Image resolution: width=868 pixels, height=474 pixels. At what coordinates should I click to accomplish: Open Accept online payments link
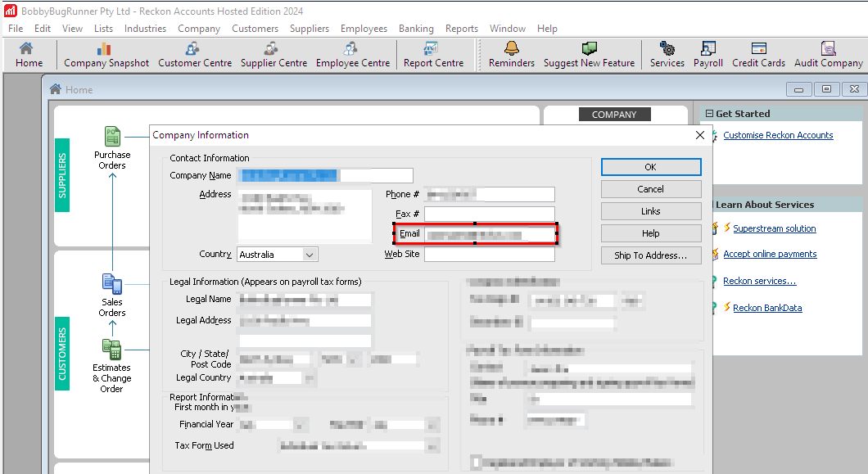pyautogui.click(x=770, y=254)
